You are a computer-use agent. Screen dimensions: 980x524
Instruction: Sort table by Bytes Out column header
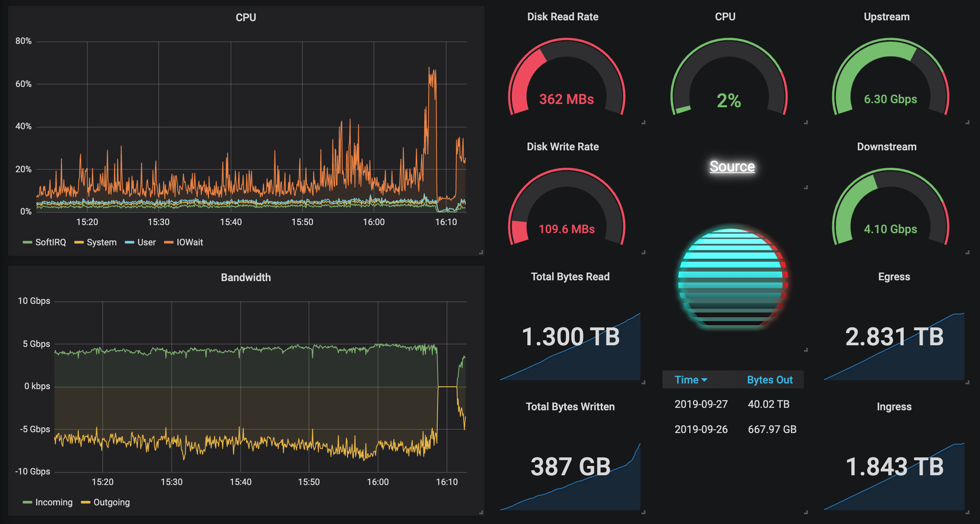tap(770, 380)
